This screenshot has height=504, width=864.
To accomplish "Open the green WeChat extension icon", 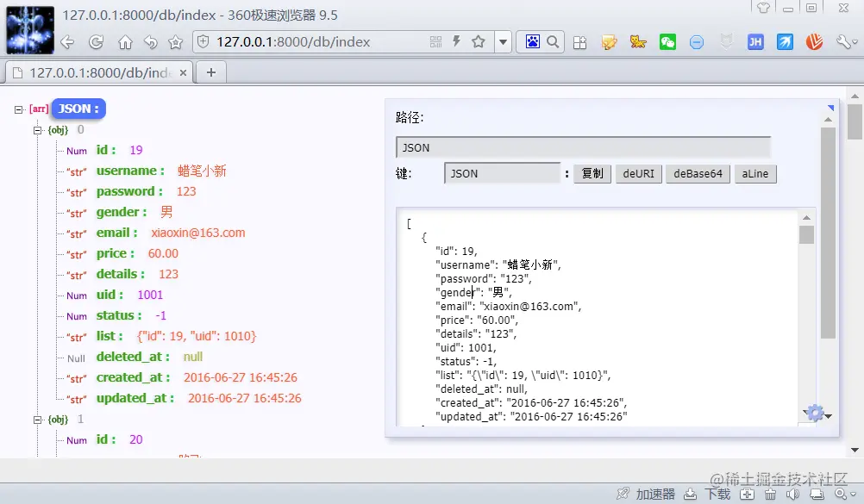I will coord(667,42).
